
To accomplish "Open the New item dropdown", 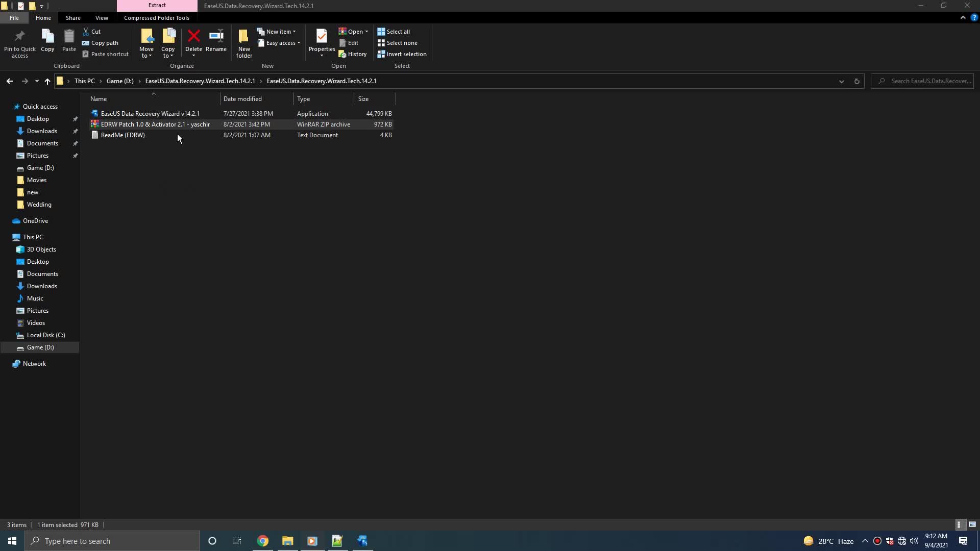I will pos(277,31).
